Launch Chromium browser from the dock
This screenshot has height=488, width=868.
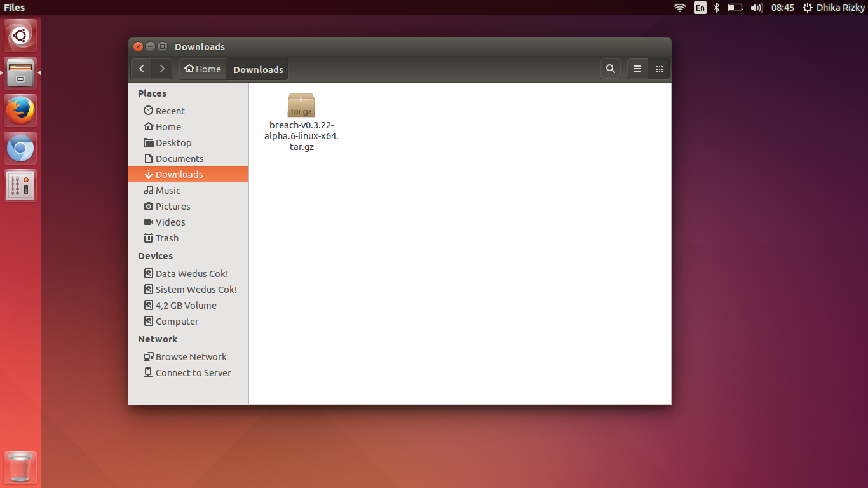click(20, 148)
